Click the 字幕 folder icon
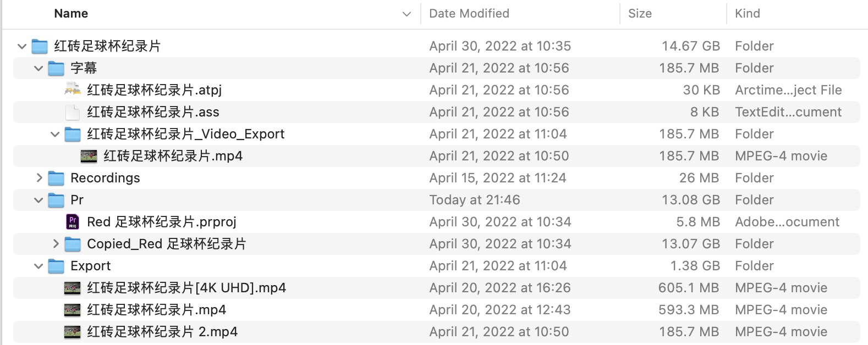Image resolution: width=868 pixels, height=345 pixels. (56, 68)
